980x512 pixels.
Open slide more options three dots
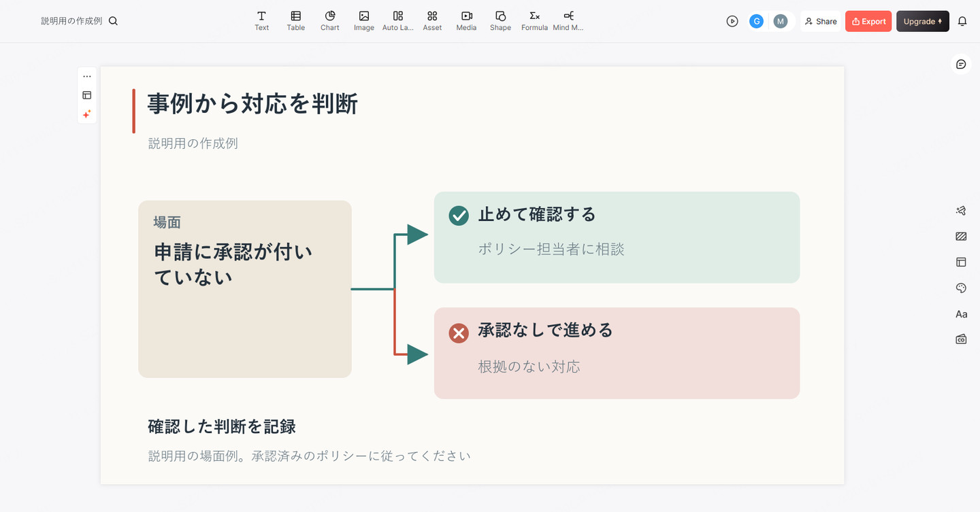tap(87, 76)
